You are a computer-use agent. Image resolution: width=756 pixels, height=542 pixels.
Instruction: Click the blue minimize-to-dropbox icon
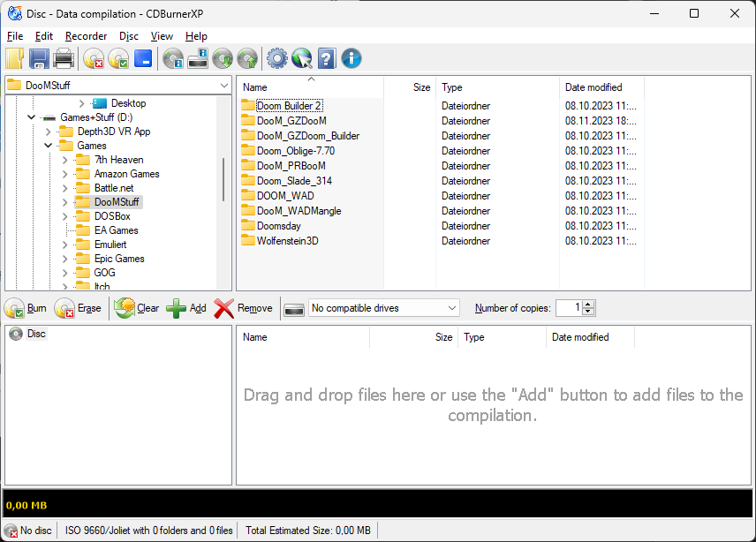pos(143,59)
